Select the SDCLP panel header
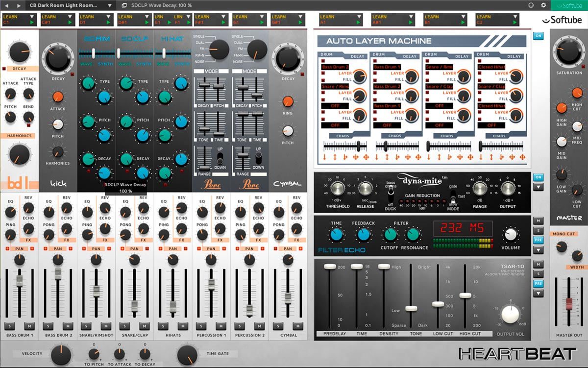 (134, 39)
